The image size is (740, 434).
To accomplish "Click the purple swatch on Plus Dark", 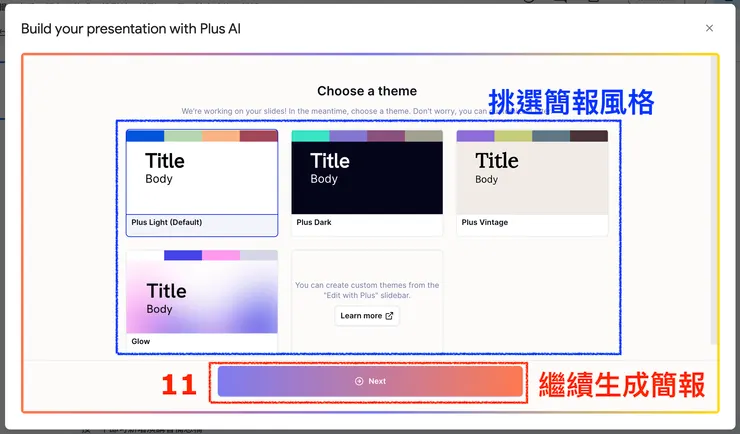I will (x=348, y=136).
